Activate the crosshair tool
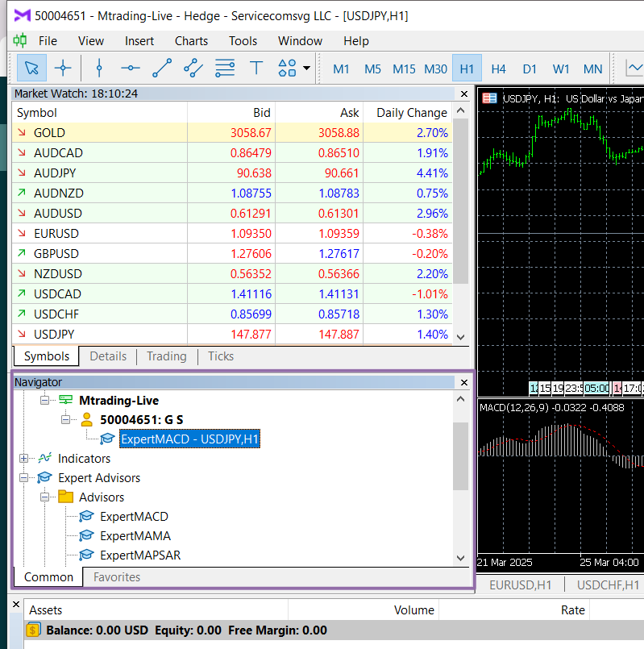The image size is (644, 649). click(x=63, y=68)
